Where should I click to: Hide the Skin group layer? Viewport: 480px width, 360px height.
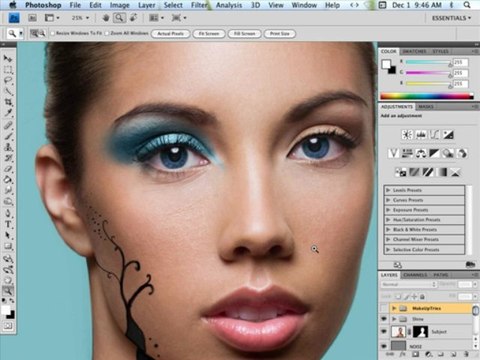point(384,319)
